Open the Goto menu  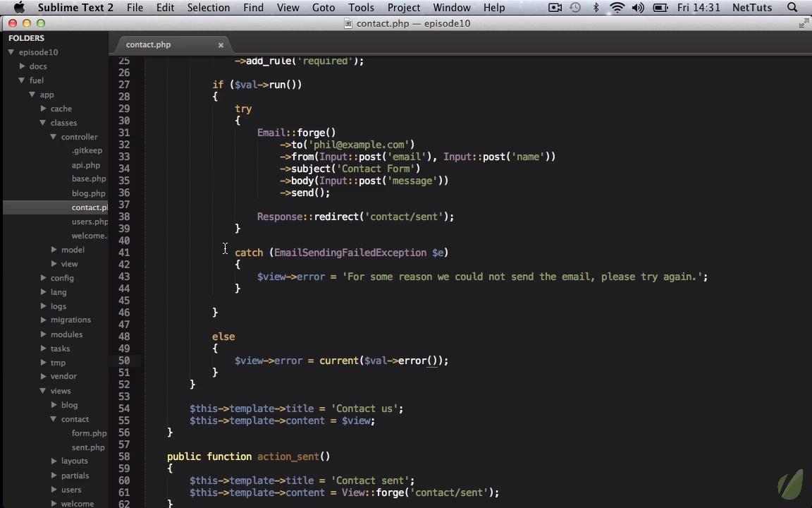323,7
